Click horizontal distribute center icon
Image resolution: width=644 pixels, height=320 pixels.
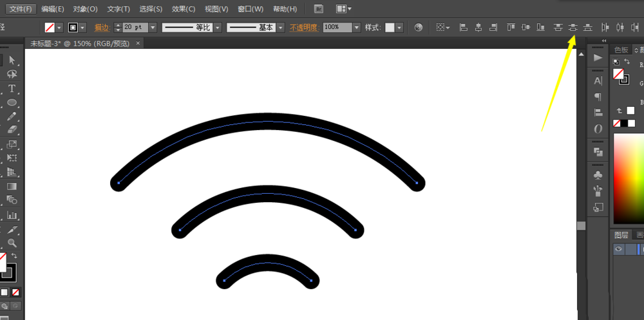620,28
